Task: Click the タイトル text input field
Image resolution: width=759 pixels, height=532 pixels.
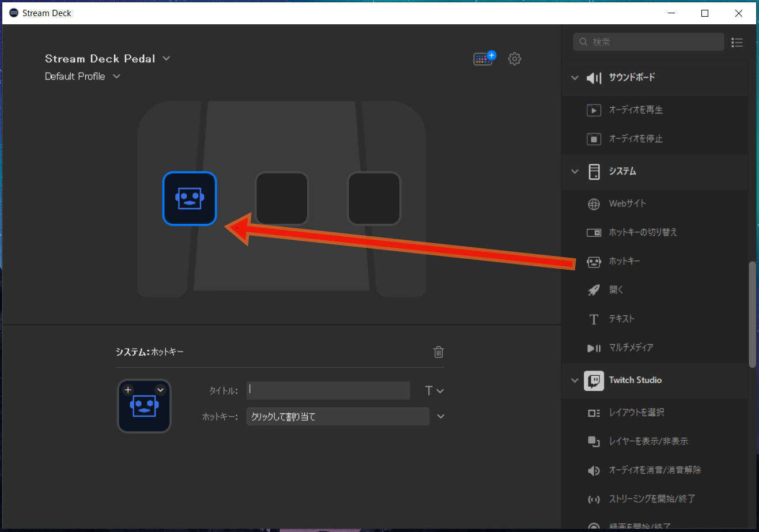Action: click(328, 390)
